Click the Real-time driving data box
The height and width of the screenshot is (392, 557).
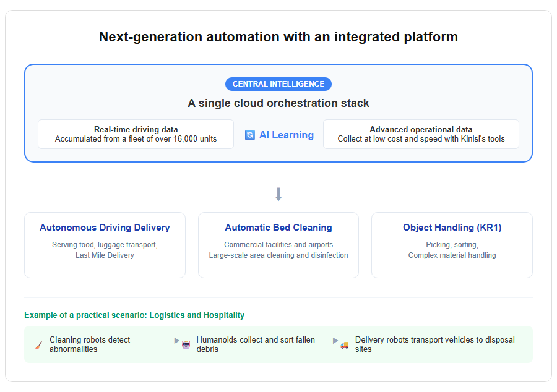tap(136, 134)
